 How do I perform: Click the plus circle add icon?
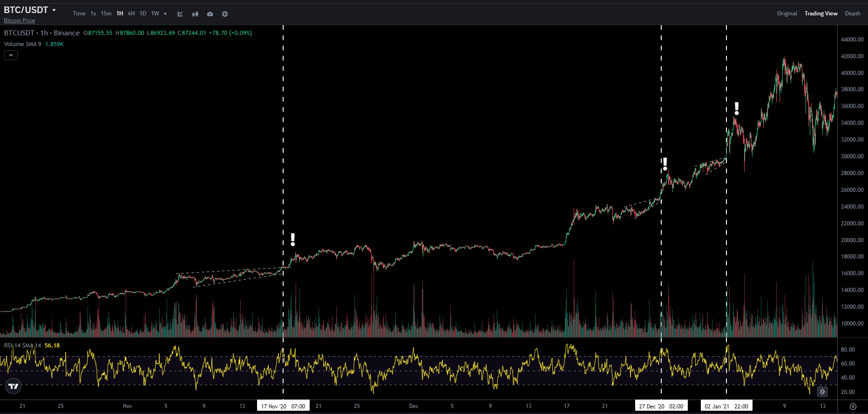225,14
